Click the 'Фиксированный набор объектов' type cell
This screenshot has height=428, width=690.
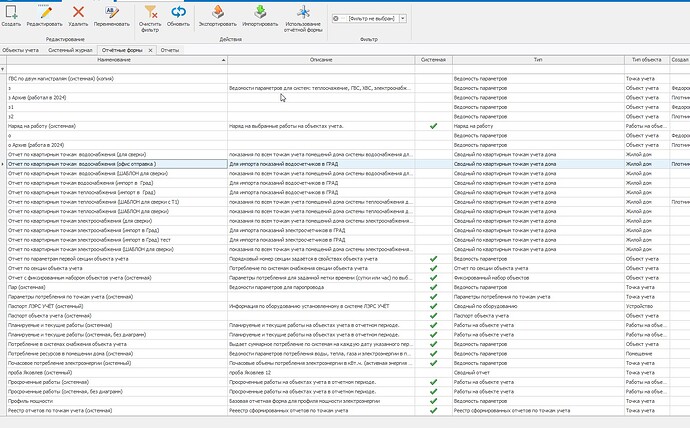point(492,278)
